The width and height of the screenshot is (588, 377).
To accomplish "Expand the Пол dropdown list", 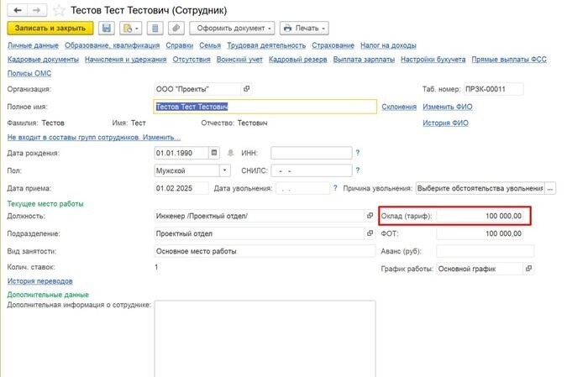I will click(224, 170).
